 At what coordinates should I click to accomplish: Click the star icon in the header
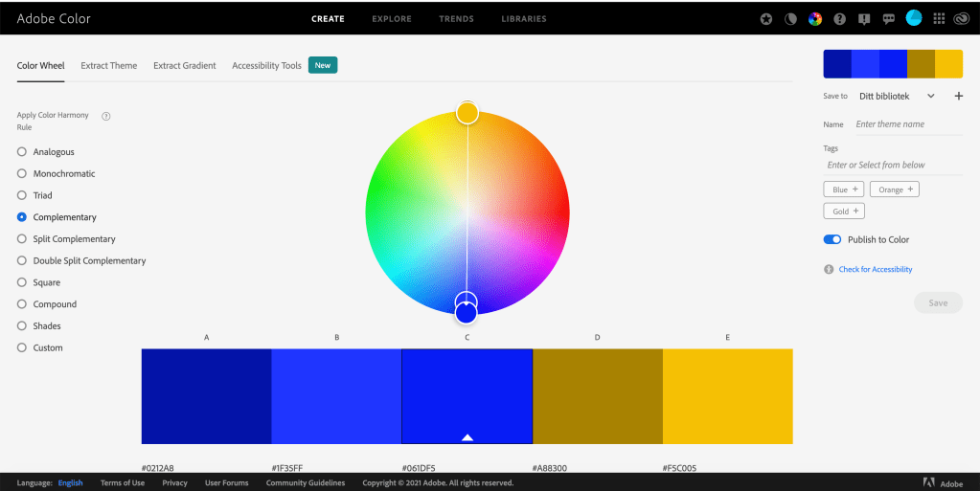click(x=766, y=18)
